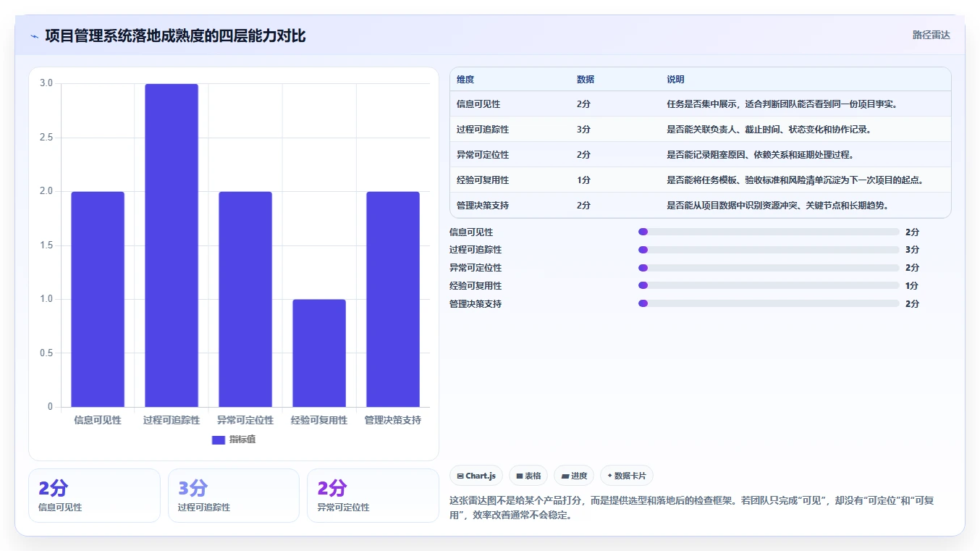This screenshot has width=980, height=551.
Task: Open the 2分 信息可见性 data card
Action: click(x=94, y=495)
